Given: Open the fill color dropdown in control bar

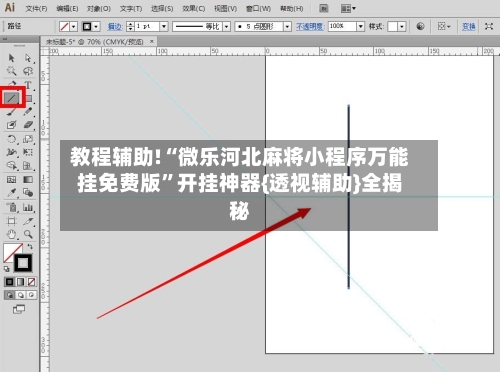Looking at the screenshot, I should (74, 26).
